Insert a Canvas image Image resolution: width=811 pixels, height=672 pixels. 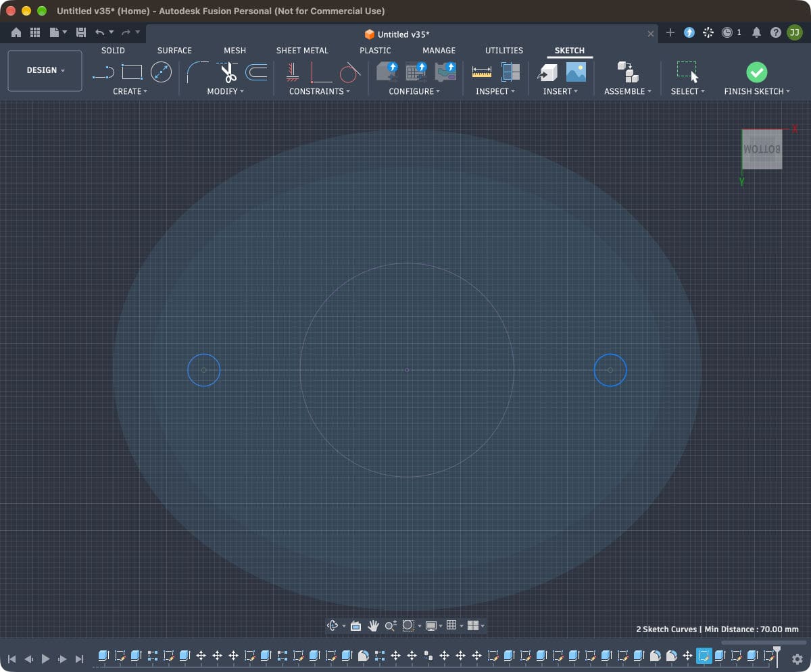(576, 72)
